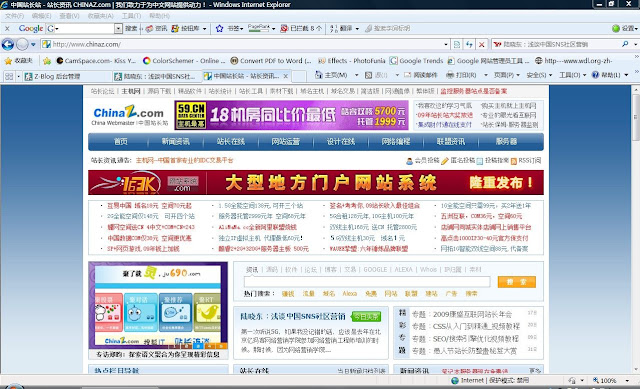Open the RSS订阅 feed link
640x389 pixels.
tap(526, 160)
